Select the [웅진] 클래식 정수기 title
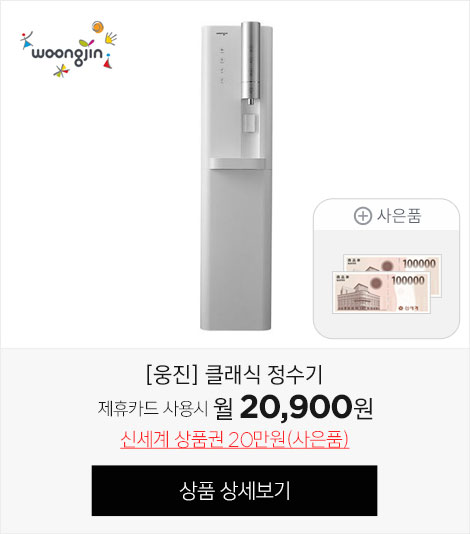The height and width of the screenshot is (534, 470). [x=234, y=375]
